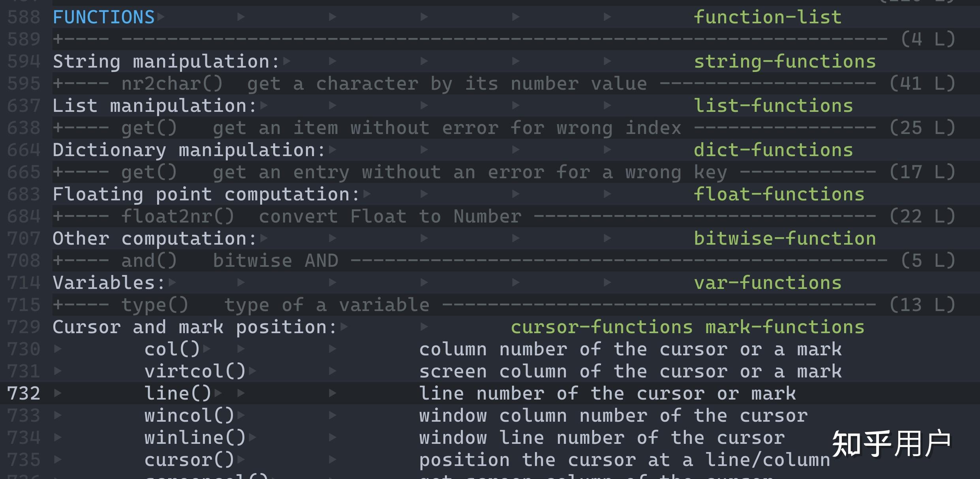Image resolution: width=980 pixels, height=479 pixels.
Task: Select line number 733 in gutter
Action: (24, 416)
